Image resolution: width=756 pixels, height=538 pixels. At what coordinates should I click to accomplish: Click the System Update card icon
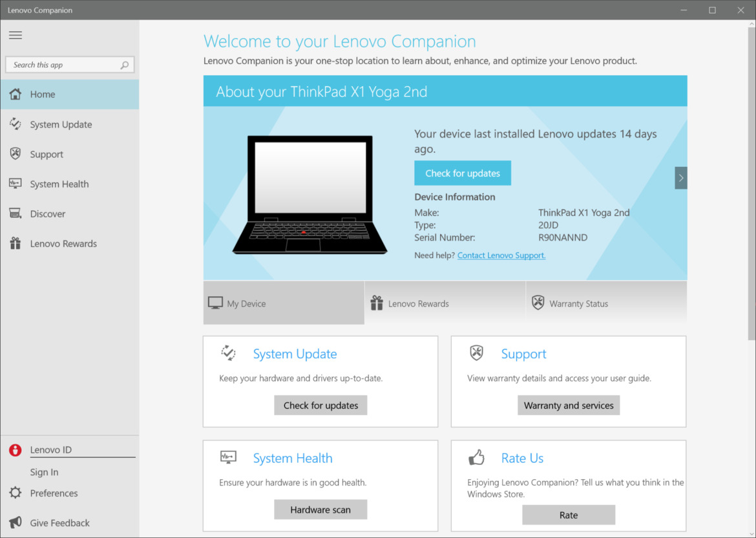228,352
